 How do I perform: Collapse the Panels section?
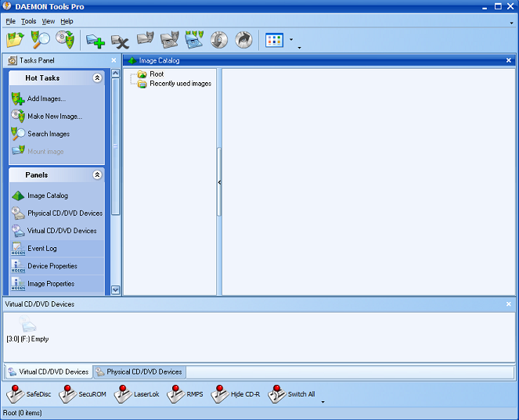pos(97,175)
